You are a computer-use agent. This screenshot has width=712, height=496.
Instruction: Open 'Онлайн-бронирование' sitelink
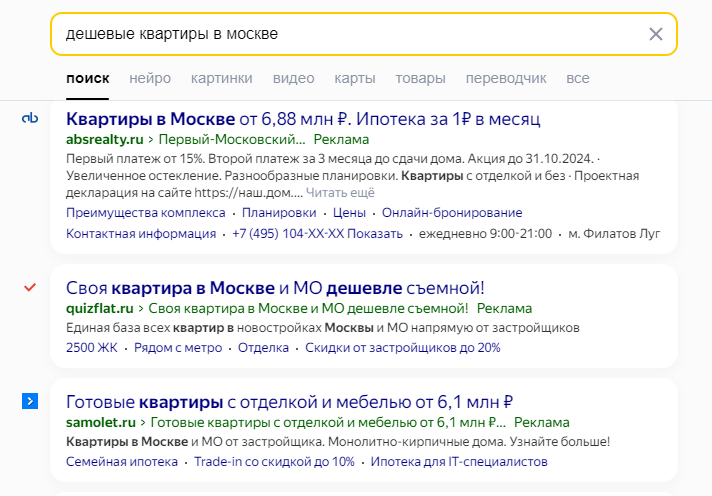click(452, 213)
